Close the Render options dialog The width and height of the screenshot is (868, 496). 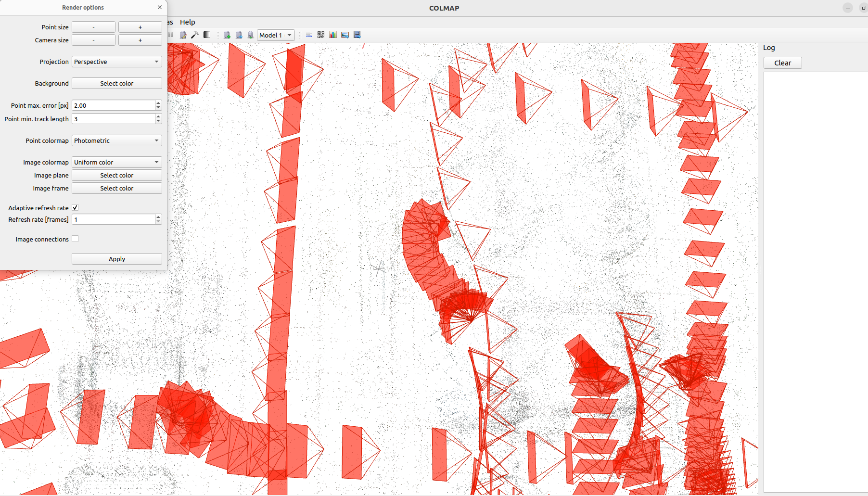(160, 7)
